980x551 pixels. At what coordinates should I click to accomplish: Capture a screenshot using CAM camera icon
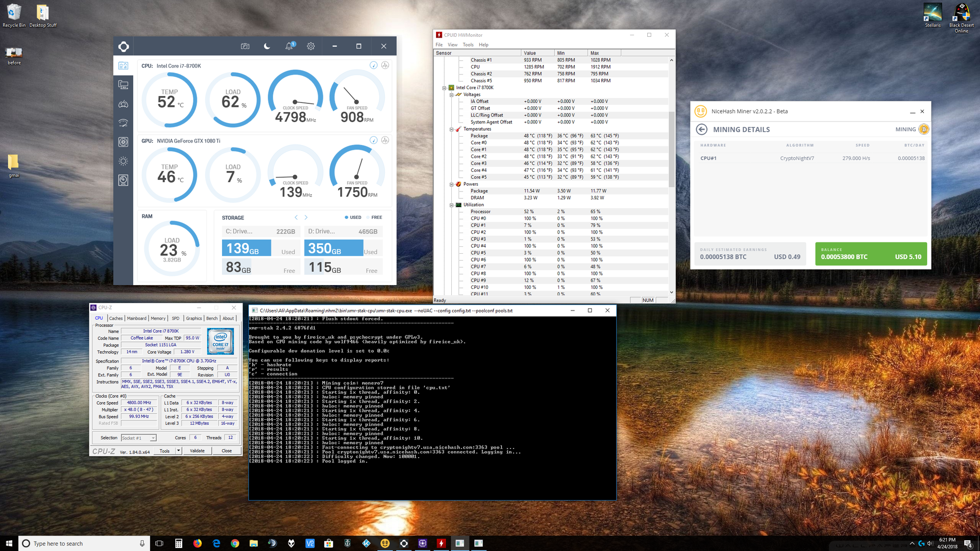245,46
